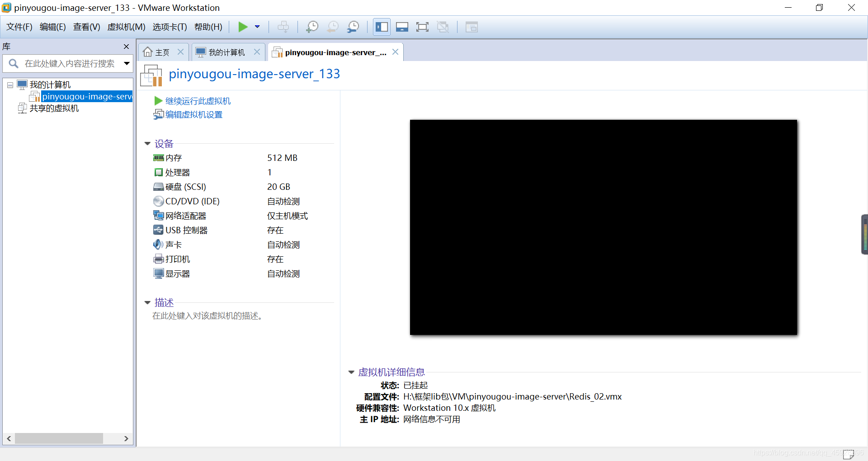Click the 声卡 sound card icon
Image resolution: width=868 pixels, height=461 pixels.
158,245
